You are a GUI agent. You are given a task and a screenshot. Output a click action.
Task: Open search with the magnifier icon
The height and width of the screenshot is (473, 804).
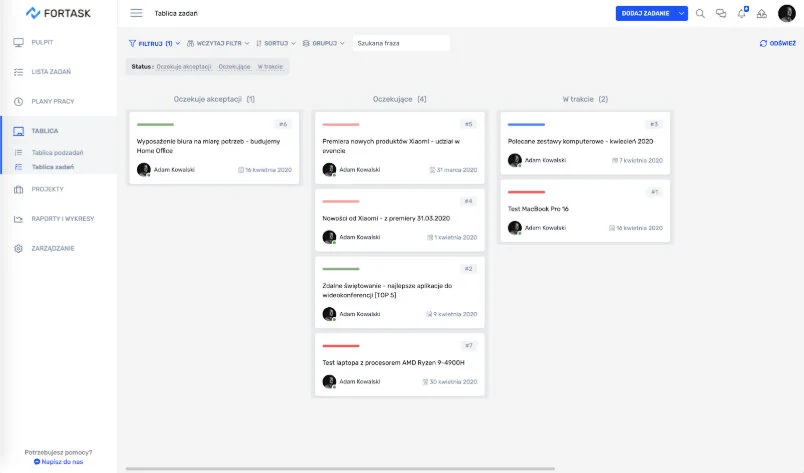tap(700, 14)
